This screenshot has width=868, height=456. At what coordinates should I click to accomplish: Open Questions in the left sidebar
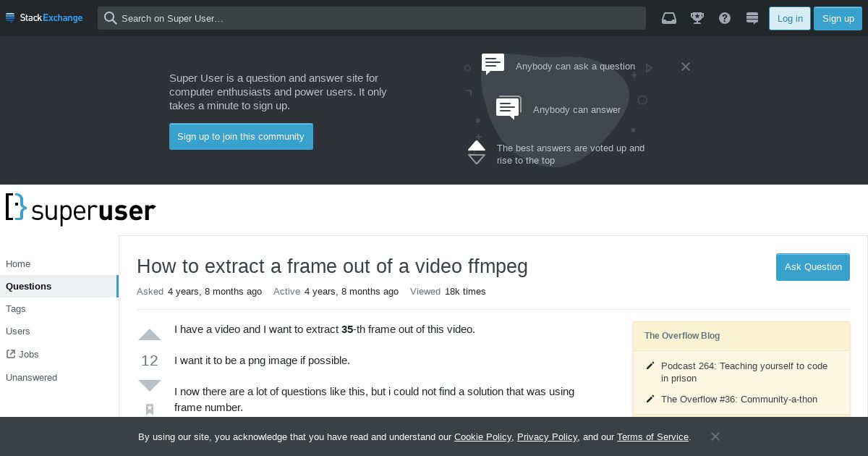tap(59, 286)
